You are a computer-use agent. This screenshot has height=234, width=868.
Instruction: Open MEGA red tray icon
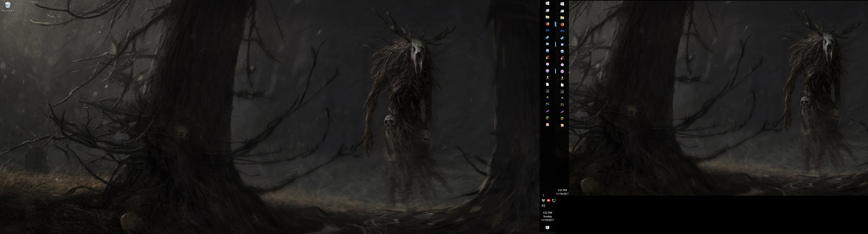(x=549, y=200)
